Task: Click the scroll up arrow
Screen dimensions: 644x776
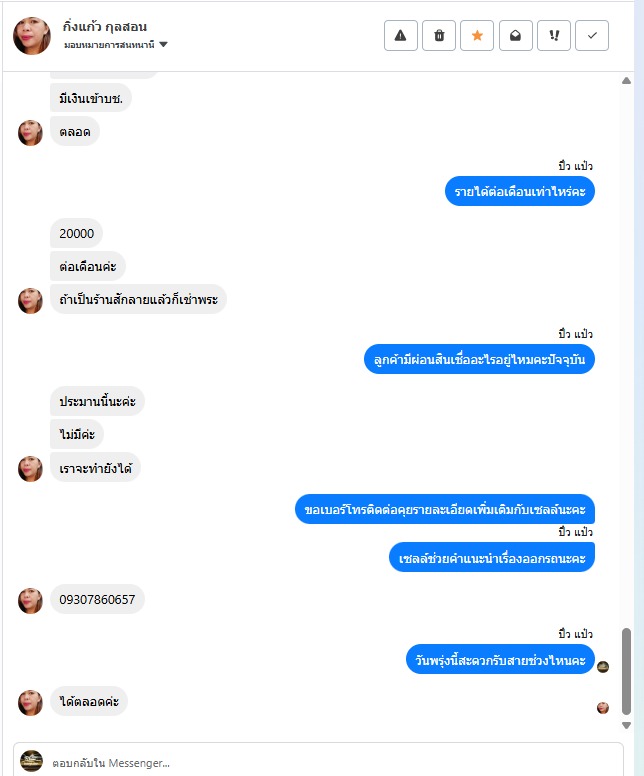Action: coord(626,81)
